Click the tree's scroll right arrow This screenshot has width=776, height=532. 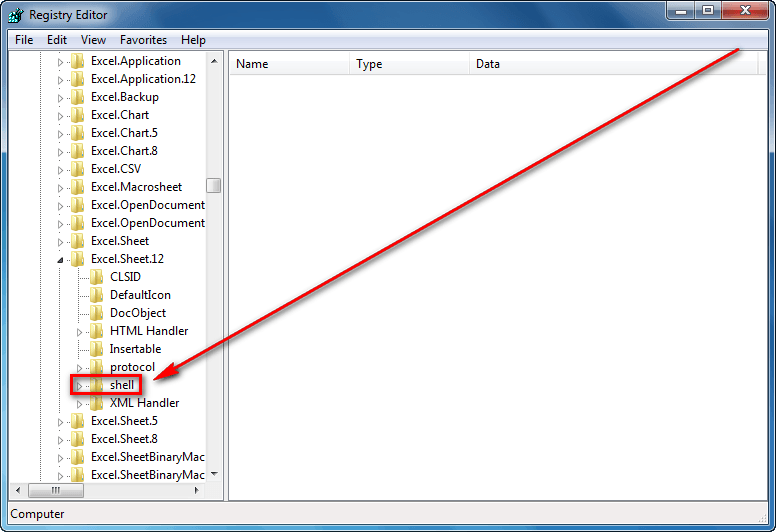(x=196, y=490)
